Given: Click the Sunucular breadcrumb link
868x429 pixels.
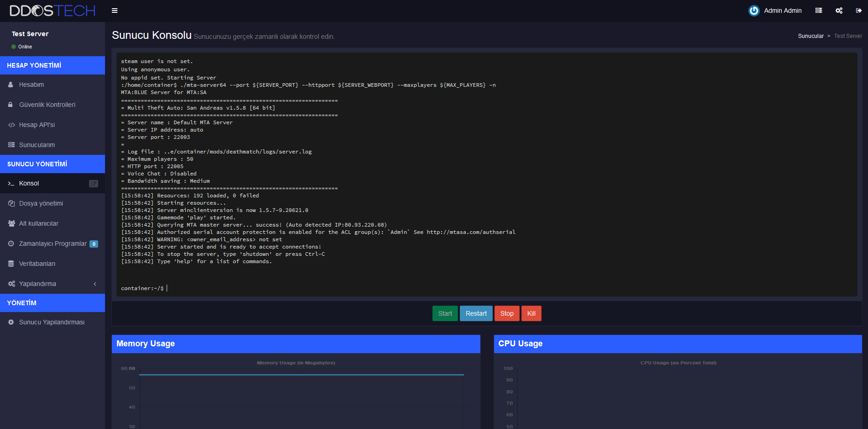Looking at the screenshot, I should (x=811, y=36).
